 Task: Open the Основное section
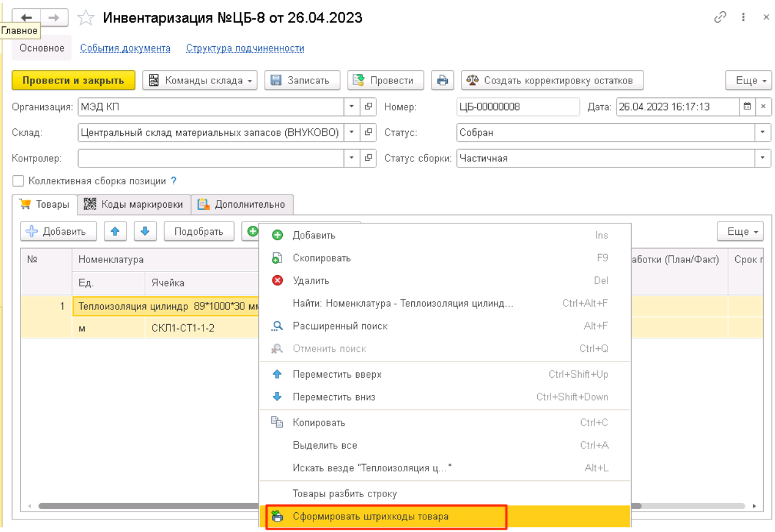point(42,48)
